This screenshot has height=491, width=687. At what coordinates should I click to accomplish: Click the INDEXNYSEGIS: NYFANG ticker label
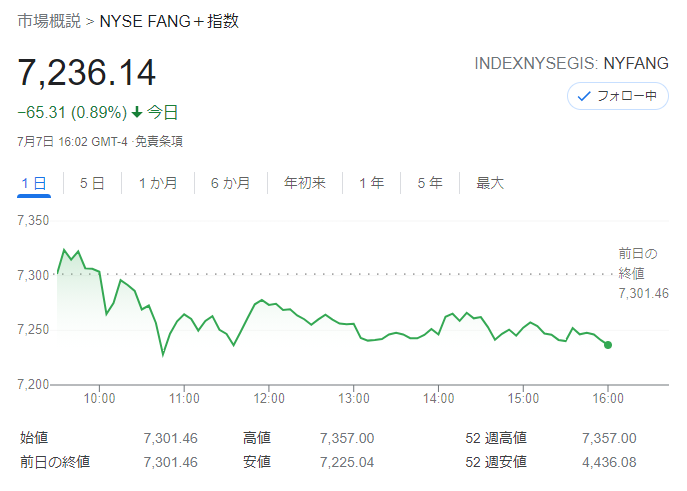(571, 64)
